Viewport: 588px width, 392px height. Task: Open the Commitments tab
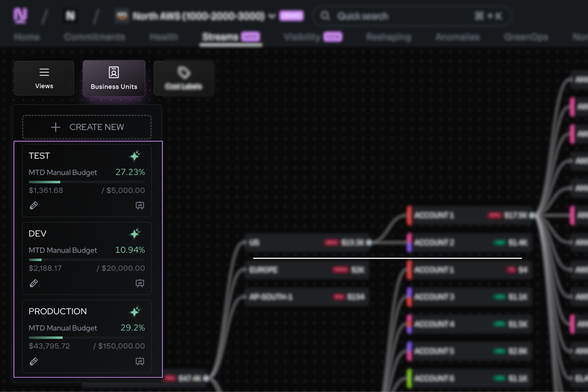coord(94,37)
